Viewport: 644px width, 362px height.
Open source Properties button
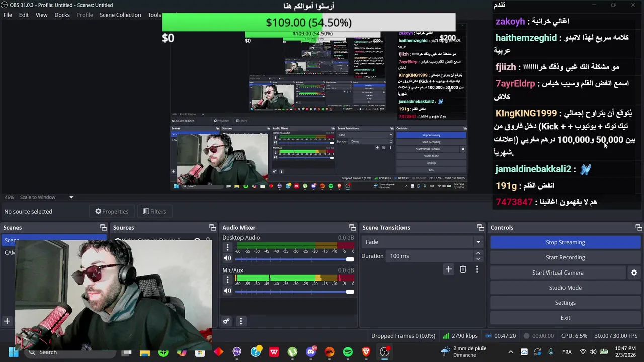tap(112, 211)
